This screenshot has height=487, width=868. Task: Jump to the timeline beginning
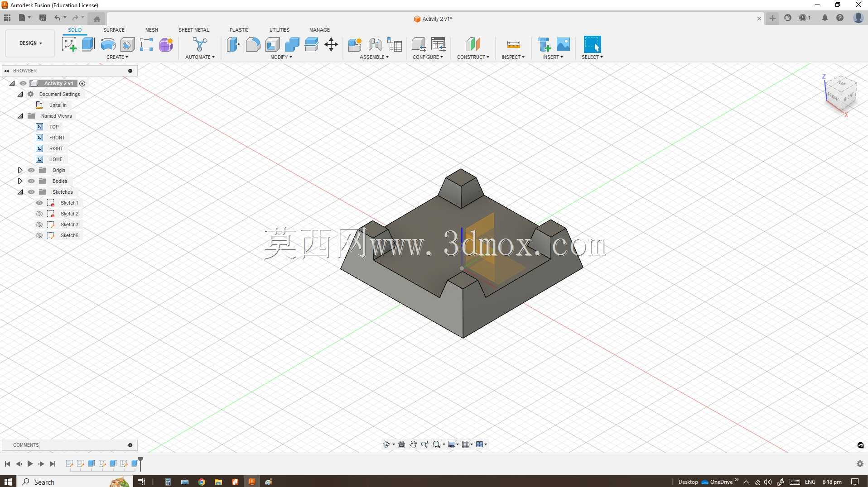pos(7,464)
